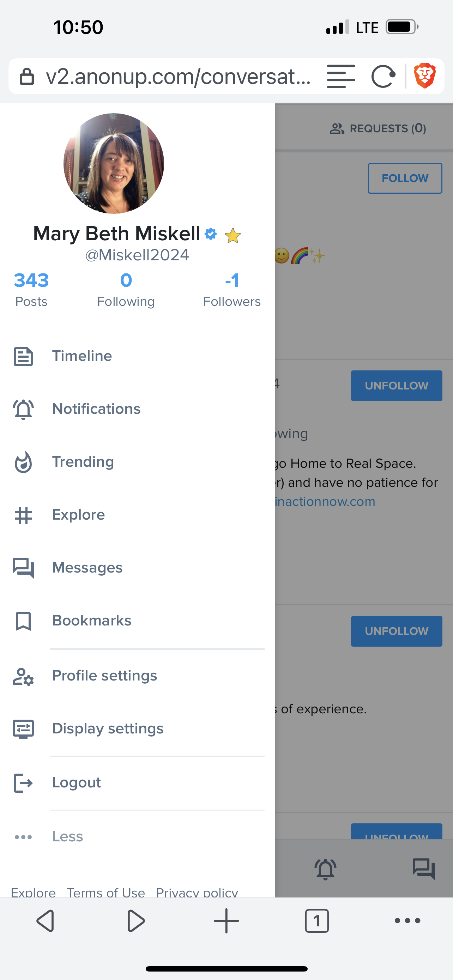Viewport: 453px width, 980px height.
Task: Switch to the Requests (0) tab
Action: pos(378,129)
